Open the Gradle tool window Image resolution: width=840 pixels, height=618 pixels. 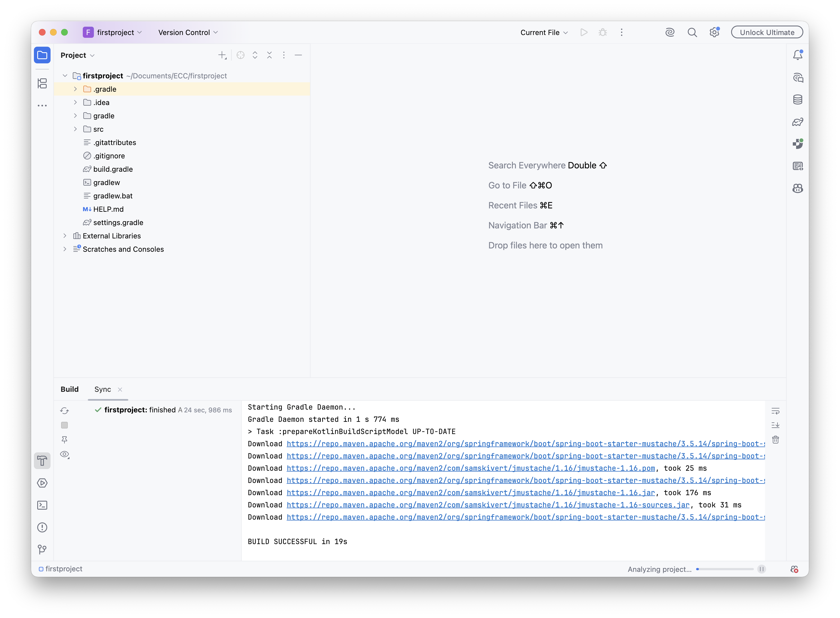[x=798, y=122]
